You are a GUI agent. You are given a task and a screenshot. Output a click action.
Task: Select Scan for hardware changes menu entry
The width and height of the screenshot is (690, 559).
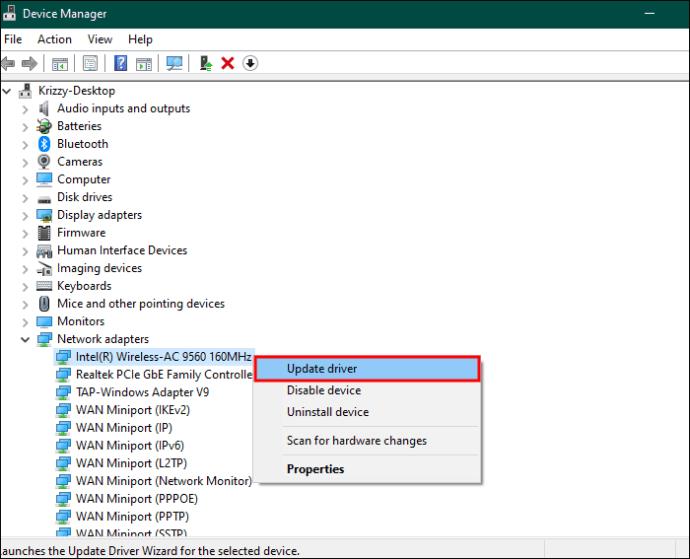(x=367, y=441)
